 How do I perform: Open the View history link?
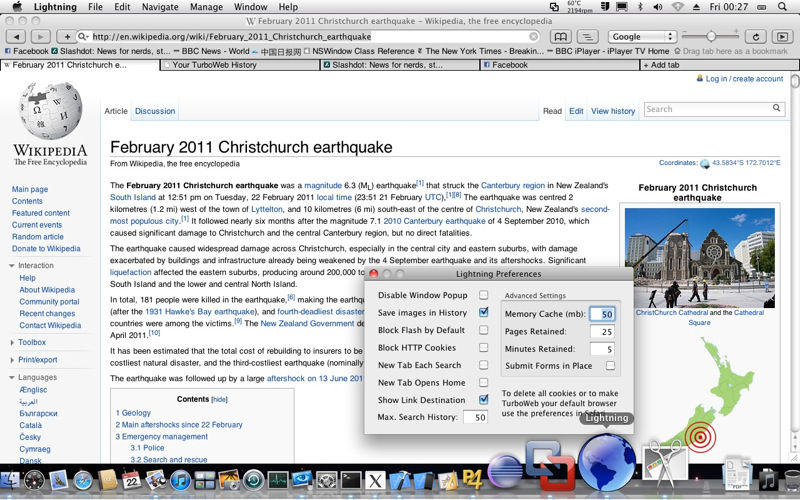coord(613,111)
